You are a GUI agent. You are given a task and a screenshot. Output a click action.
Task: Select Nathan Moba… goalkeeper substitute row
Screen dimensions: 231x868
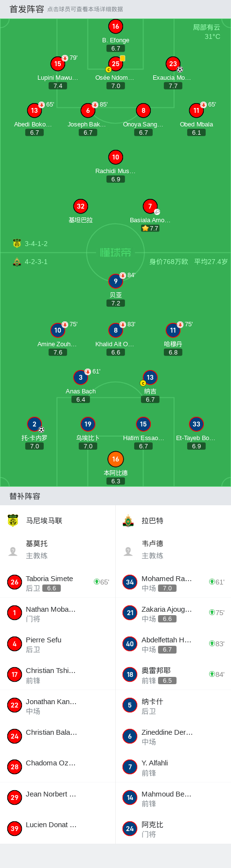coord(58,613)
